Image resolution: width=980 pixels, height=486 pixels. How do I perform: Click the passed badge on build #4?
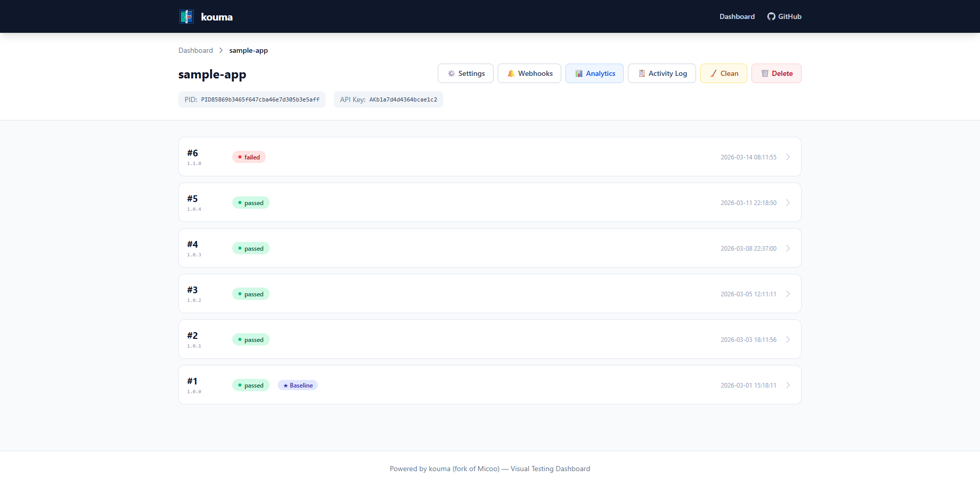click(251, 248)
